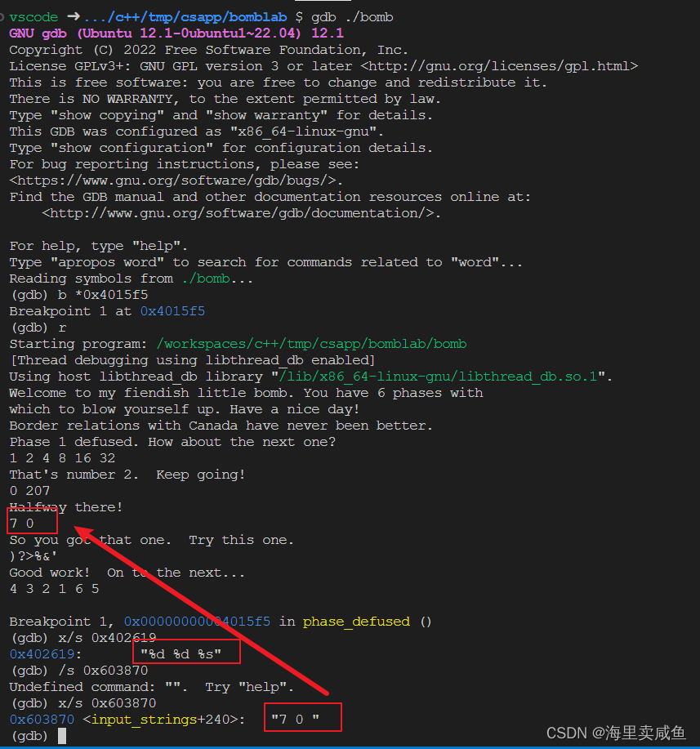Click the libthread_db.so.1 library path

tap(438, 377)
